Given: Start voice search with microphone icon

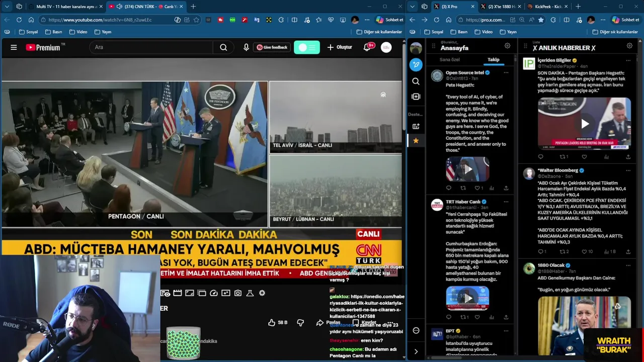Looking at the screenshot, I should point(246,47).
